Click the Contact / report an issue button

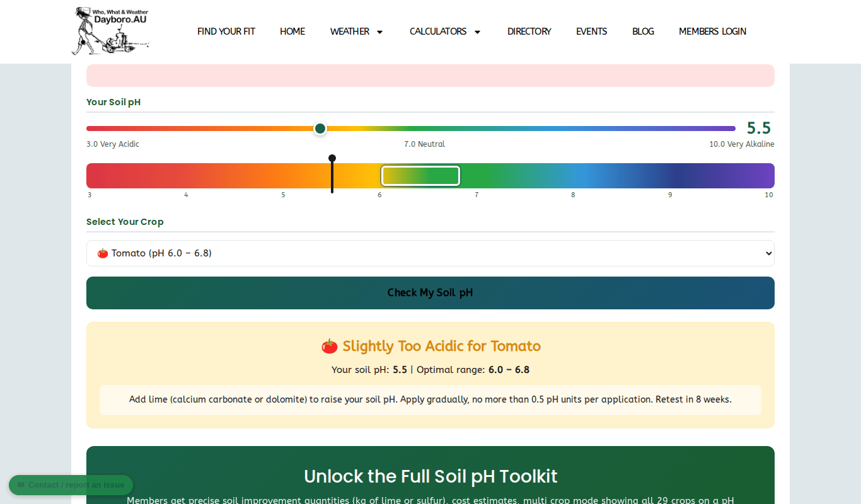(71, 485)
